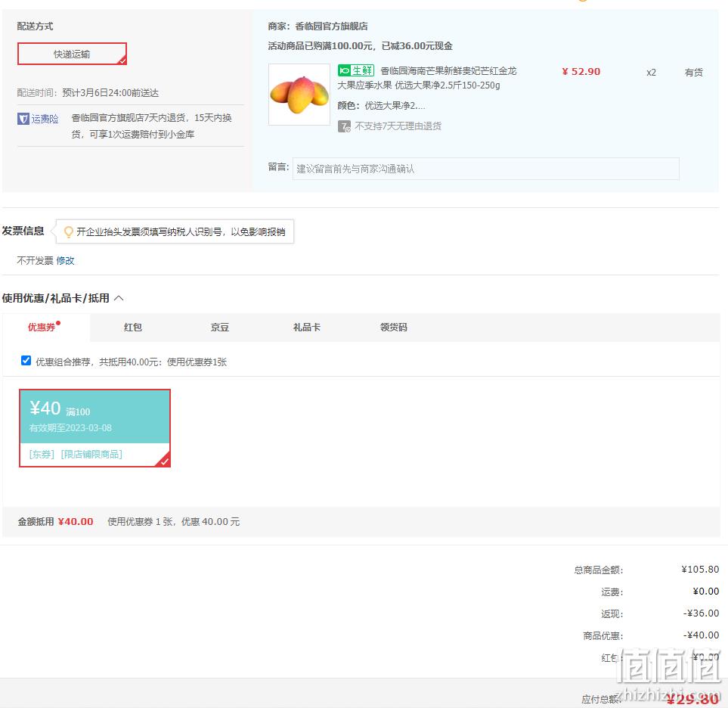Click the 运费险 shield icon
Image resolution: width=728 pixels, height=708 pixels.
click(23, 119)
